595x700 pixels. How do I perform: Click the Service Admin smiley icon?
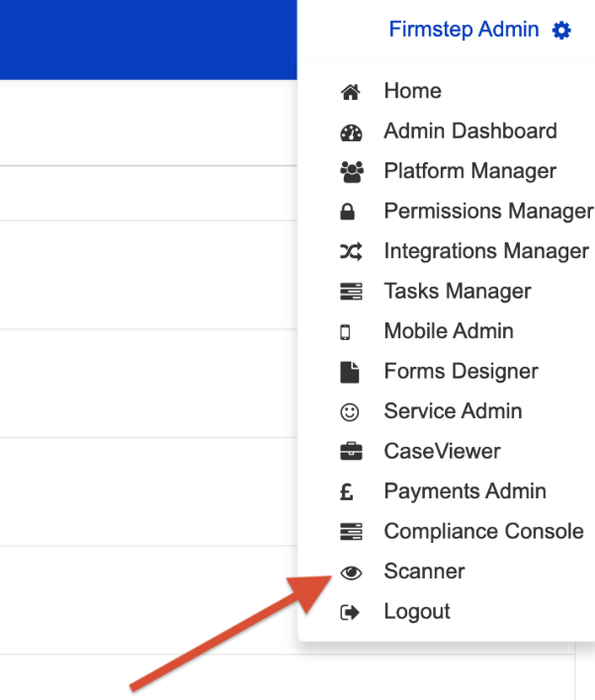point(350,412)
